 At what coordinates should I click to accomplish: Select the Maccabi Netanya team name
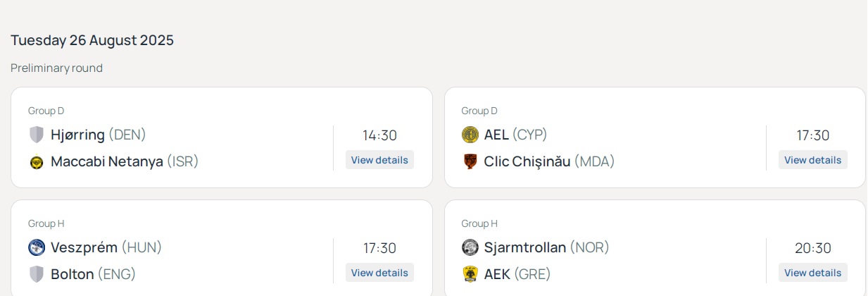click(106, 162)
